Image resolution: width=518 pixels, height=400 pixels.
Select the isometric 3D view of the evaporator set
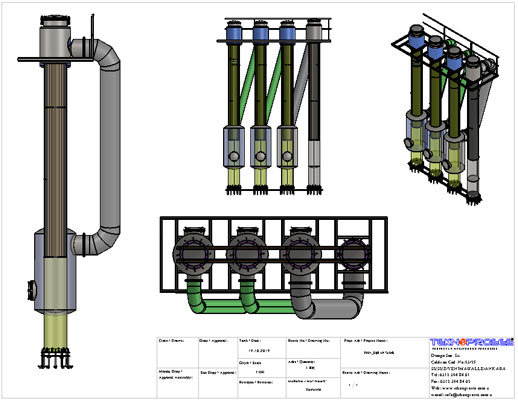tap(446, 110)
